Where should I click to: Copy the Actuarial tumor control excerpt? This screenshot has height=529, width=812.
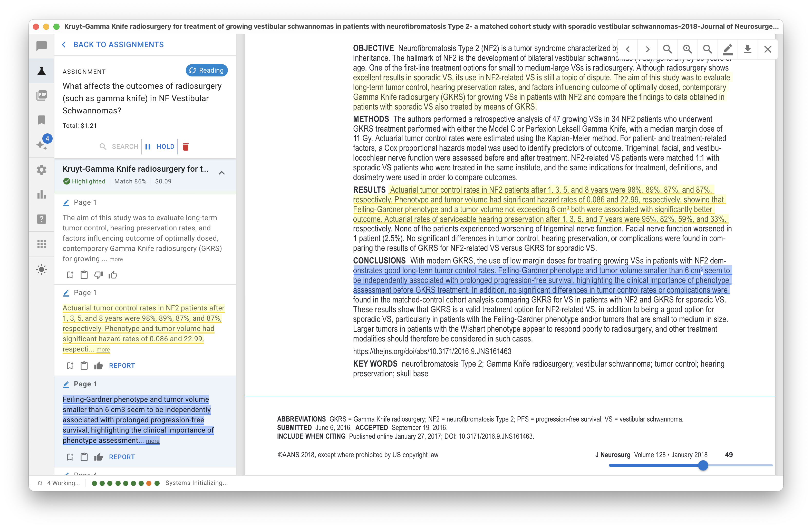84,366
